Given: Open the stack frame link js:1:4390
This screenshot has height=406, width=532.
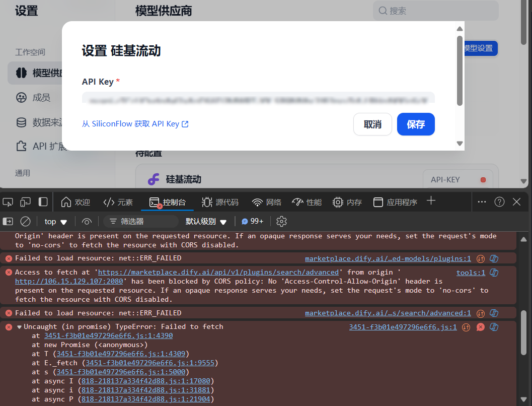Looking at the screenshot, I should tap(108, 335).
